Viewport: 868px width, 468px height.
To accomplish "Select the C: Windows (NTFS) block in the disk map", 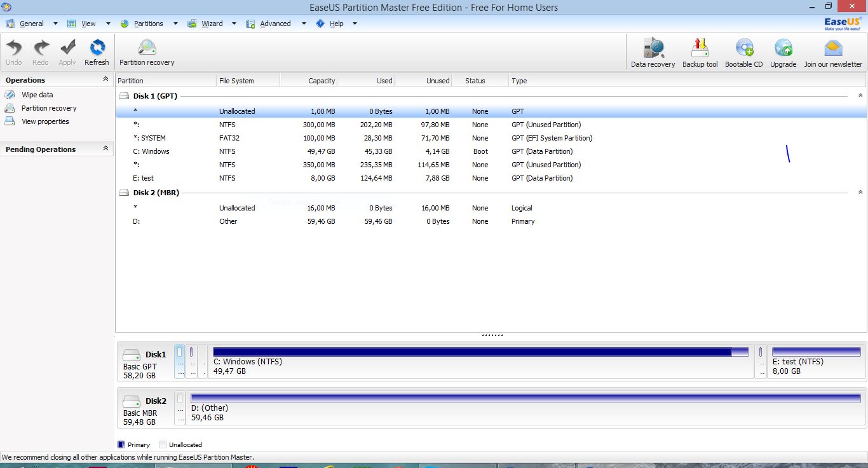I will (x=481, y=362).
